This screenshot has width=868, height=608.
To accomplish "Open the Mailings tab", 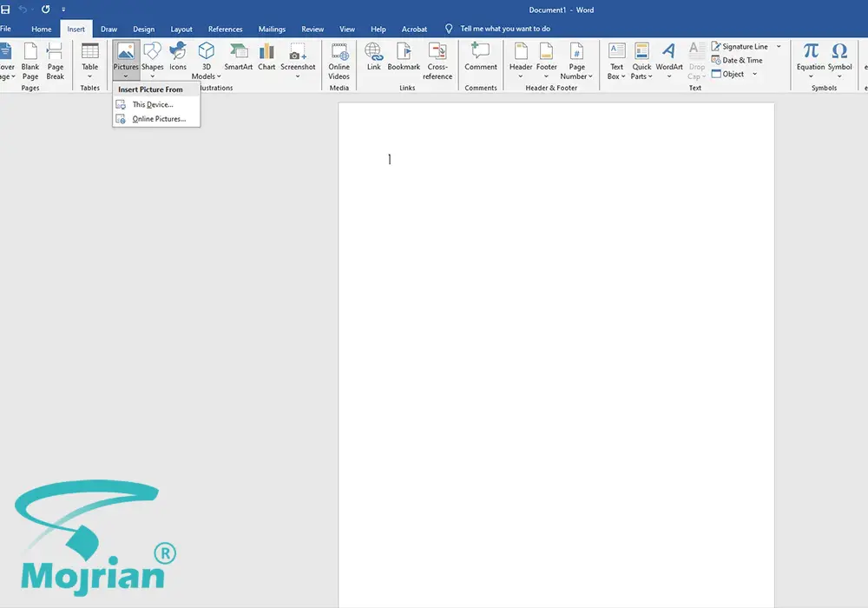I will [x=272, y=29].
